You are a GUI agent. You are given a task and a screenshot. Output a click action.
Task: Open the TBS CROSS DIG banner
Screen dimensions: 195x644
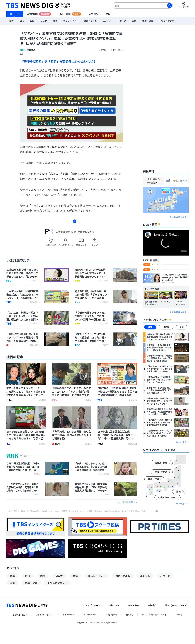pyautogui.click(x=97, y=548)
